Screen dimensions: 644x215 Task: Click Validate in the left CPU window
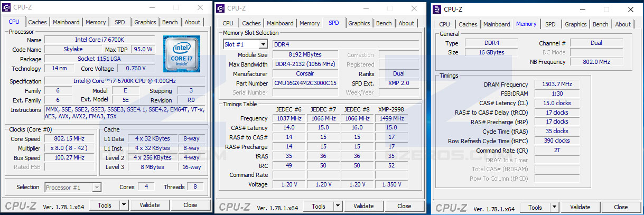pyautogui.click(x=150, y=205)
